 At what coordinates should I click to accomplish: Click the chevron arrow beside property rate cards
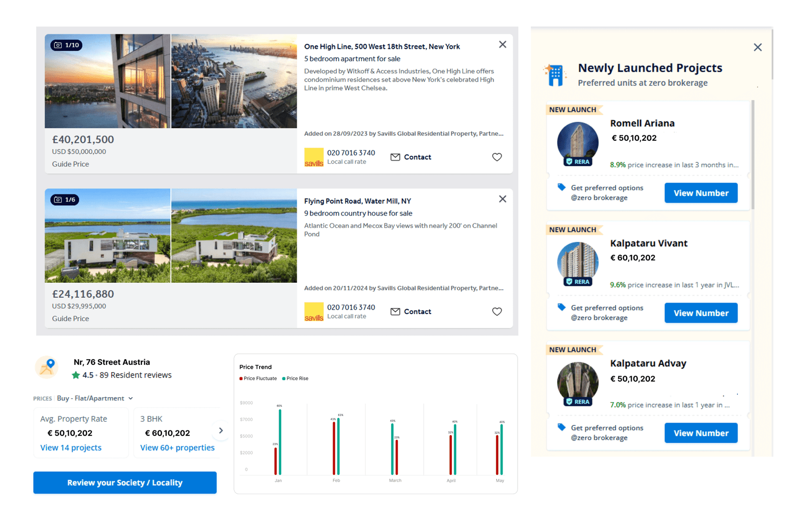point(221,430)
